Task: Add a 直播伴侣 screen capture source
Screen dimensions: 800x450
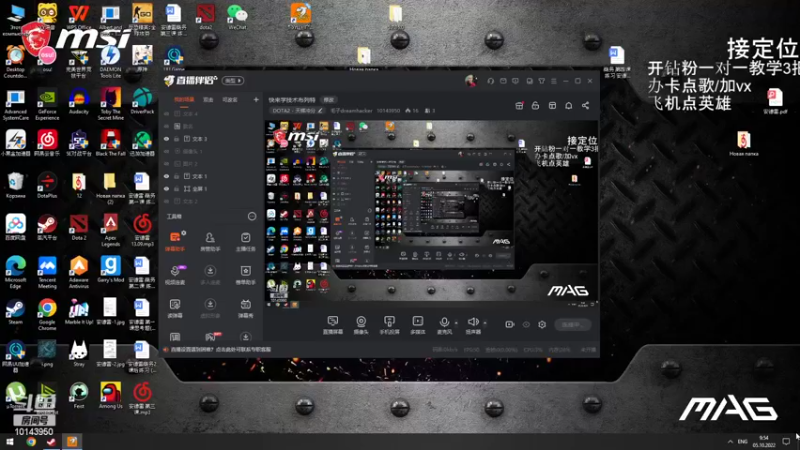Action: point(333,324)
